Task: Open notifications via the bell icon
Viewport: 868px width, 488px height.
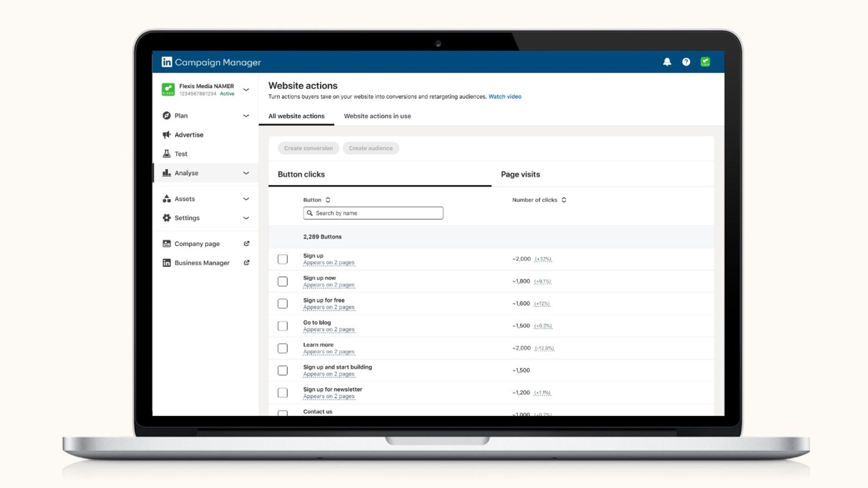Action: 666,62
